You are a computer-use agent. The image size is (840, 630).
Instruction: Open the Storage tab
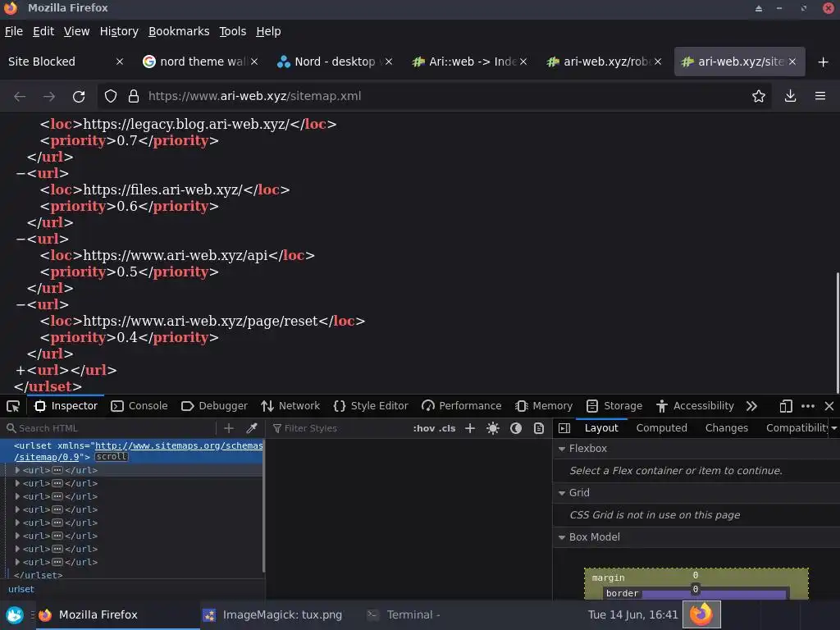click(x=614, y=406)
